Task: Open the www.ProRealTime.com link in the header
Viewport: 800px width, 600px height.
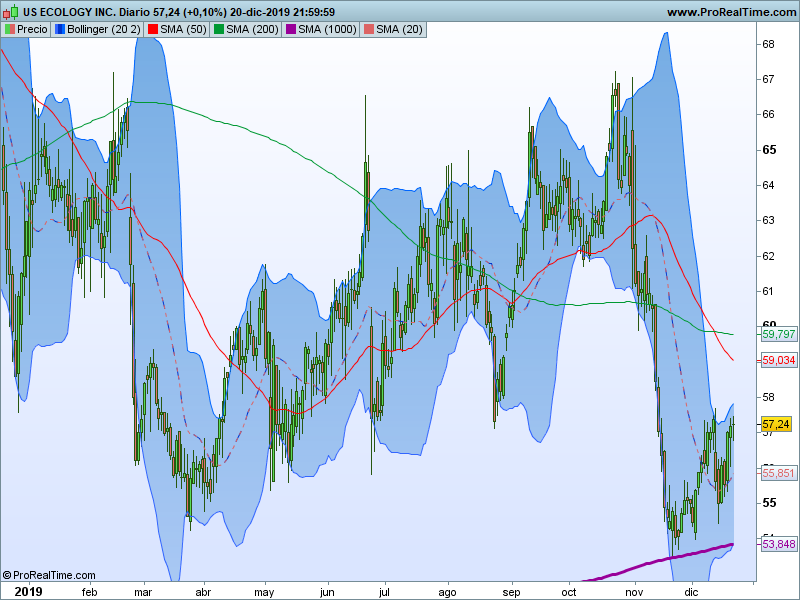Action: point(732,12)
